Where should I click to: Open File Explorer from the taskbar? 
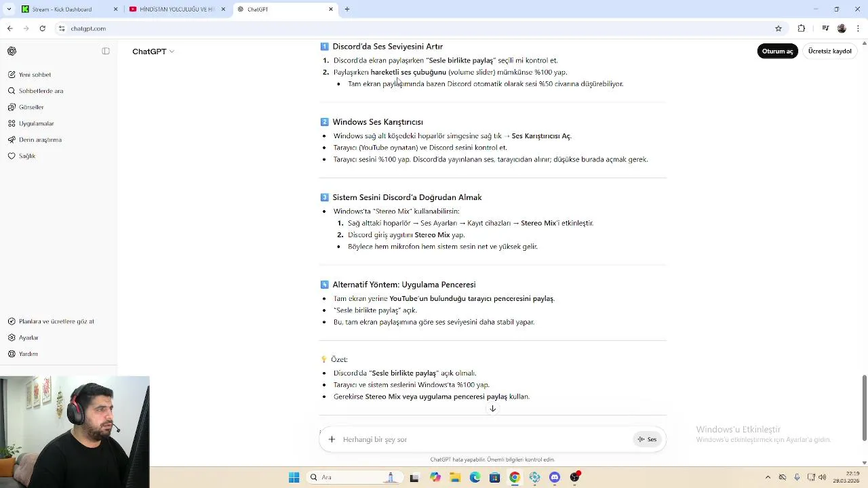coord(455,478)
